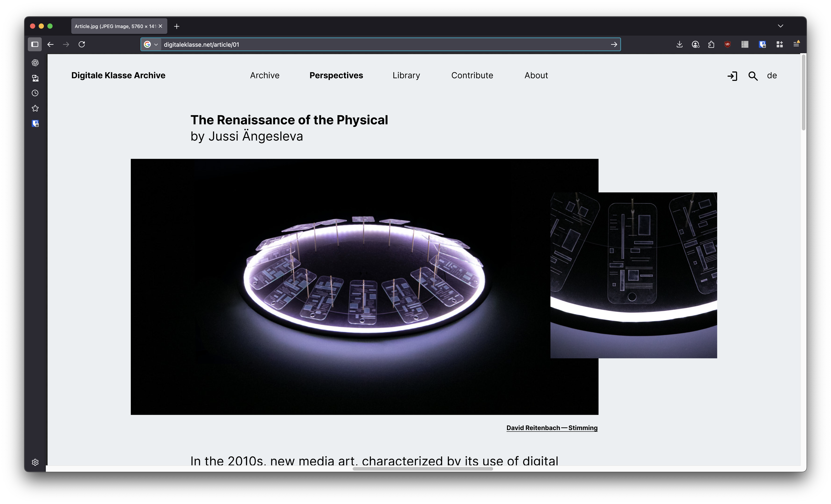Open the downloads panel icon

[679, 44]
